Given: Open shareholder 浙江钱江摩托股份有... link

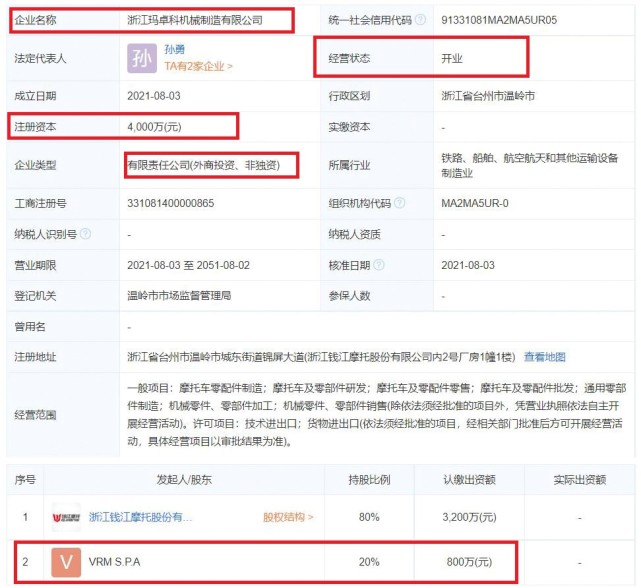Looking at the screenshot, I should coord(140,517).
